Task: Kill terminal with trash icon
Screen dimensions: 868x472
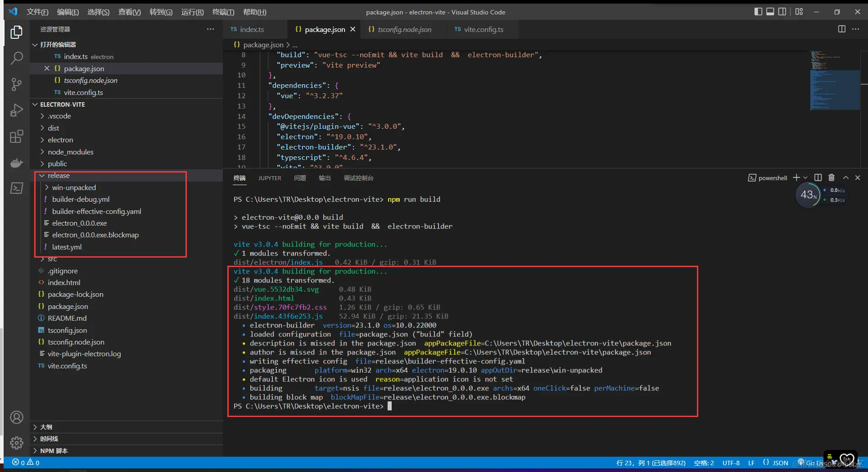Action: [832, 178]
